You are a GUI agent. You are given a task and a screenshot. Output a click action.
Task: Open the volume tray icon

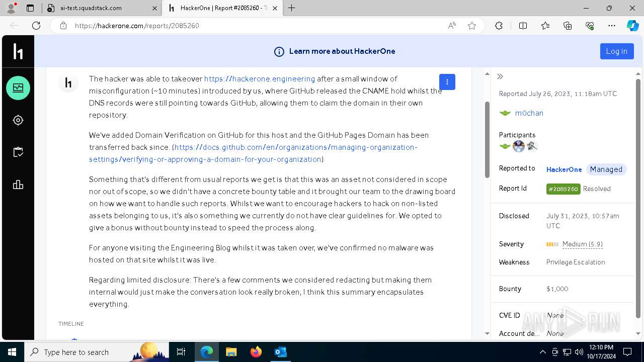579,352
